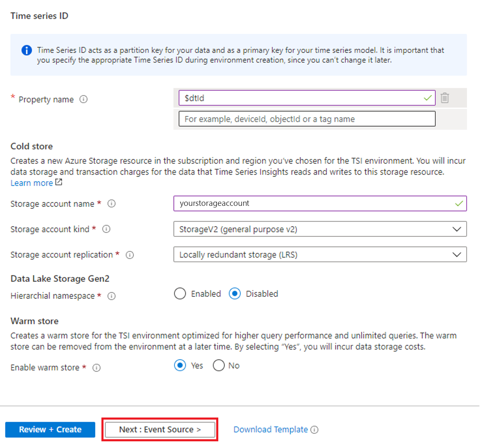Screen dimensions: 480x448
Task: Click the external link icon after Learn more
Action: [x=59, y=182]
